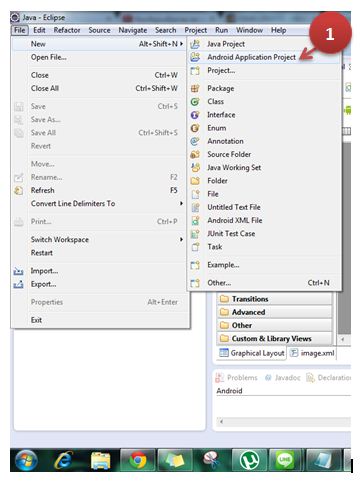The image size is (363, 481).
Task: Open the Javadoc view tab
Action: tap(282, 378)
